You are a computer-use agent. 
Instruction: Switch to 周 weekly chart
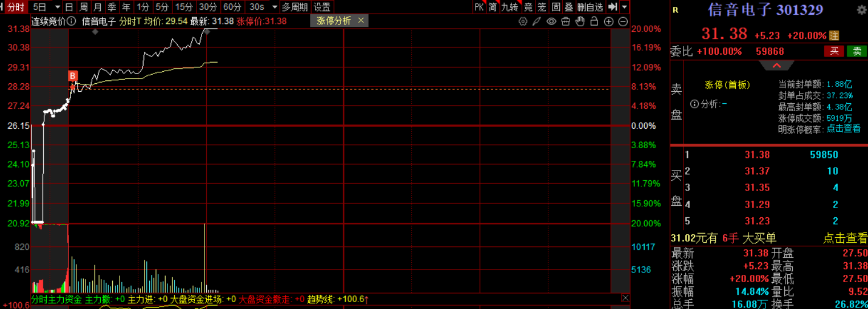[x=83, y=7]
